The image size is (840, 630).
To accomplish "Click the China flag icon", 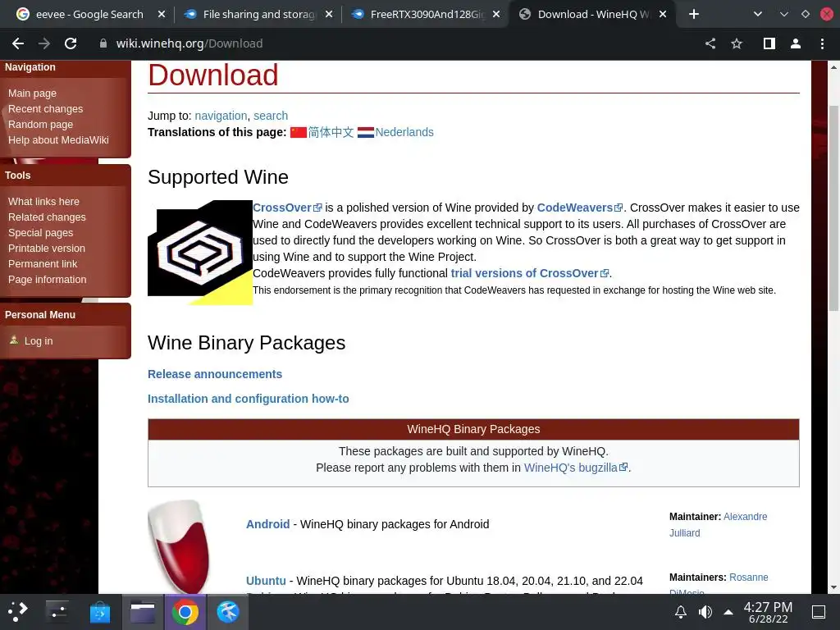I will click(299, 132).
